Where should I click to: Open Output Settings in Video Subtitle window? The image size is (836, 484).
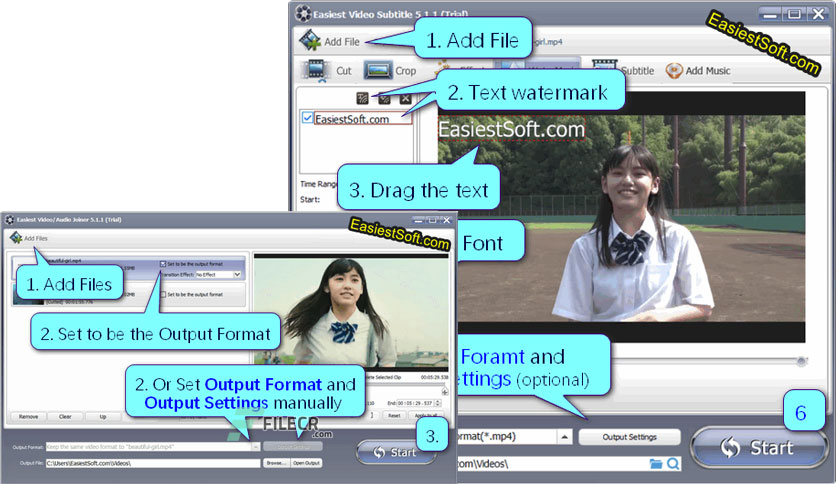pos(630,437)
